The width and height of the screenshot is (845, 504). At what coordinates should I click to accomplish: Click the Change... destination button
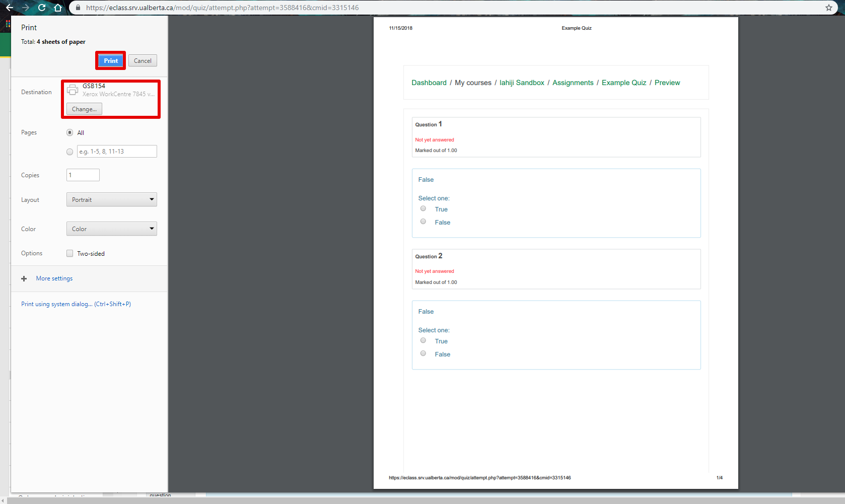84,109
